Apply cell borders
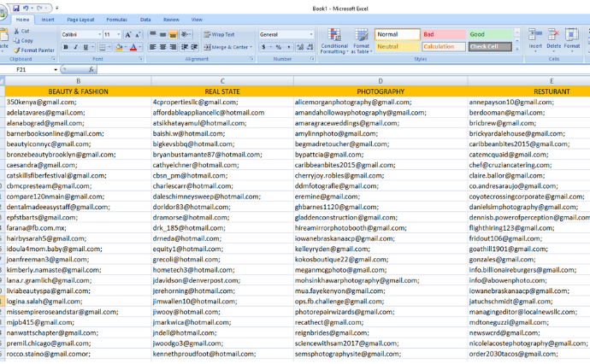 102,47
